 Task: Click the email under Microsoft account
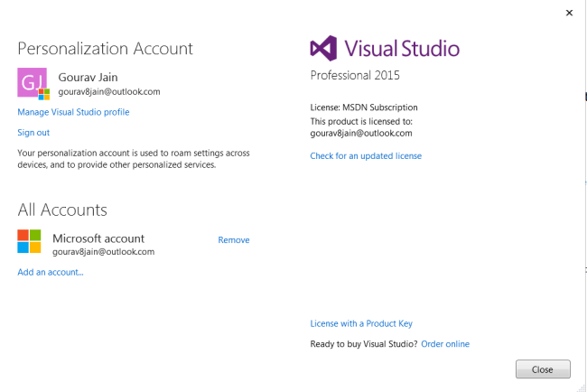point(104,252)
